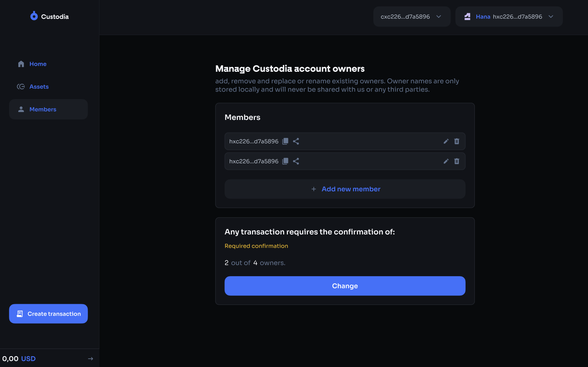This screenshot has height=367, width=588.
Task: Select Members in the sidebar
Action: (43, 109)
